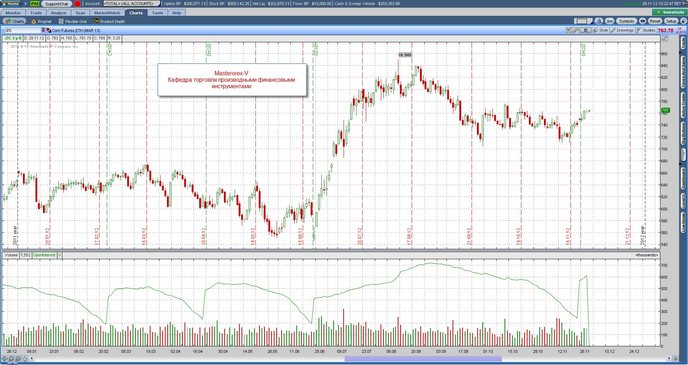Switch to the MarketWatch tab
The width and height of the screenshot is (688, 365).
point(108,13)
